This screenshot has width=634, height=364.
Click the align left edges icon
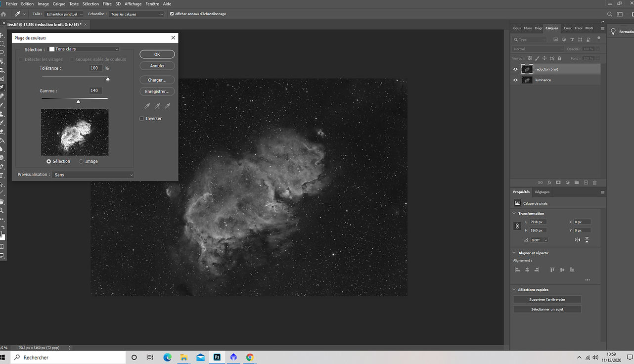(517, 270)
